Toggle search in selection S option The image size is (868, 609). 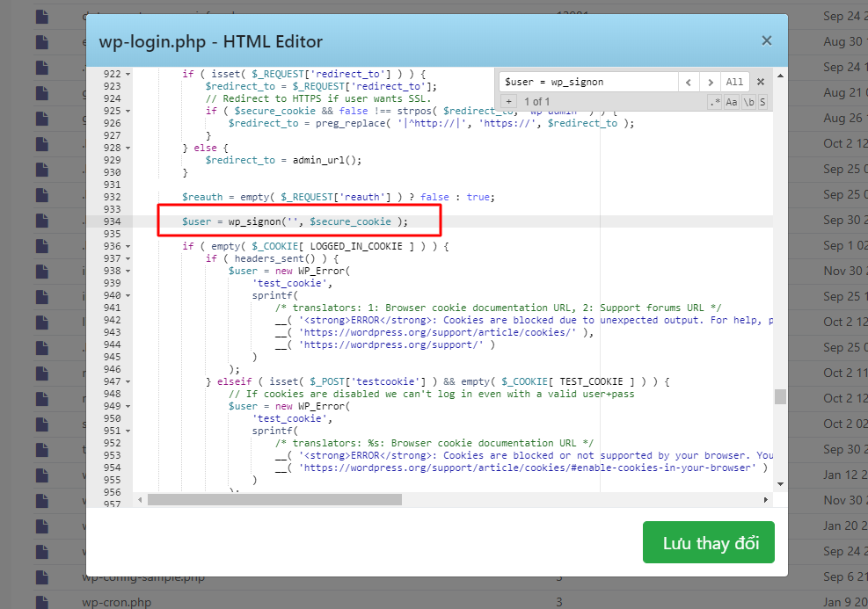click(762, 102)
